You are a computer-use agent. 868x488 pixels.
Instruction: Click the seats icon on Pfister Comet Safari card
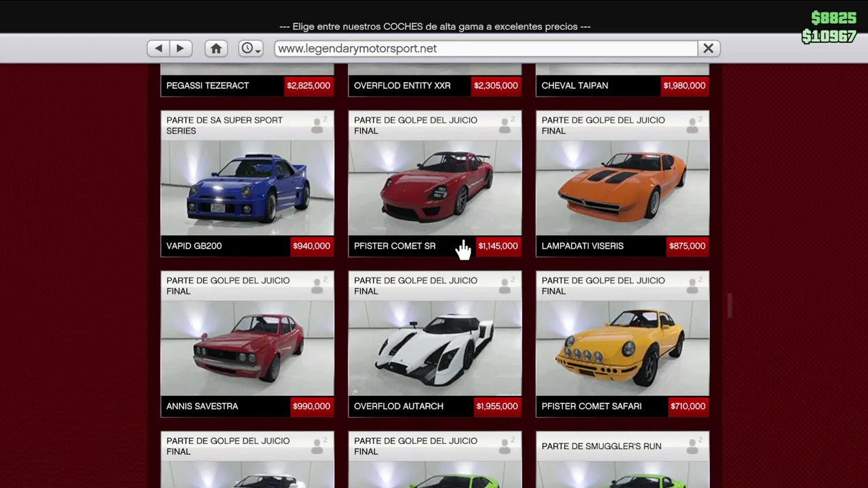[x=693, y=285]
